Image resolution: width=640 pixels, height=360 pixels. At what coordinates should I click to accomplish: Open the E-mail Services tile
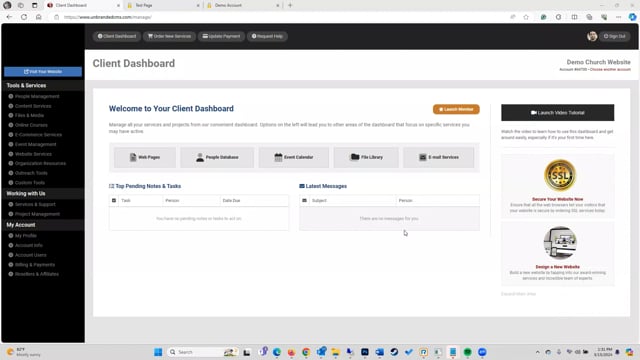(439, 157)
